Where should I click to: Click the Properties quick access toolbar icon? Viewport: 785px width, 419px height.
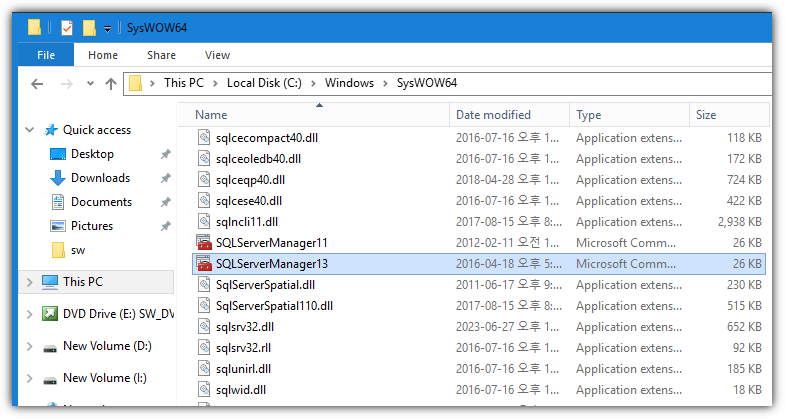coord(67,28)
